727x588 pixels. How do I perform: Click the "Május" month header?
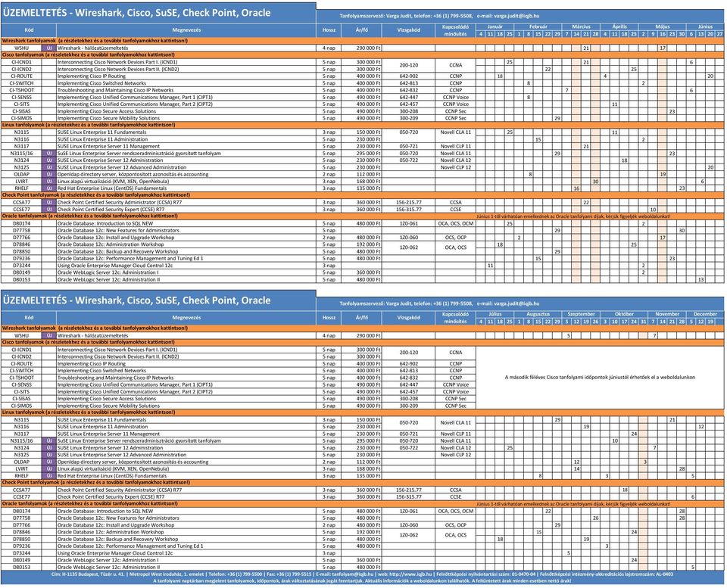pos(662,27)
